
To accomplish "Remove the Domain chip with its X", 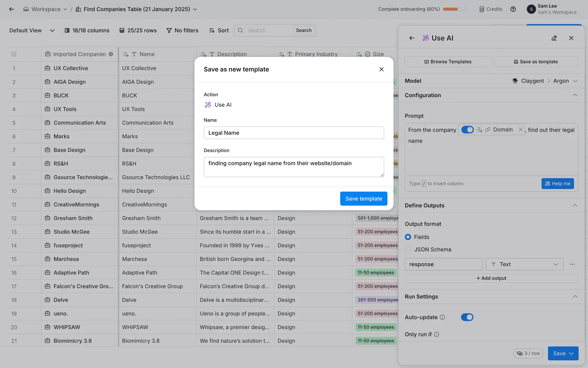I will click(x=520, y=130).
